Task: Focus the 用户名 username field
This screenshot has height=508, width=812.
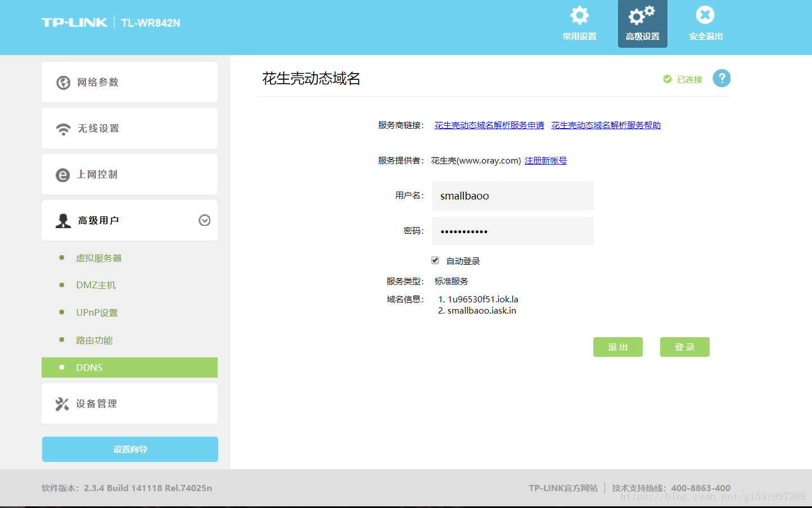Action: click(x=513, y=196)
